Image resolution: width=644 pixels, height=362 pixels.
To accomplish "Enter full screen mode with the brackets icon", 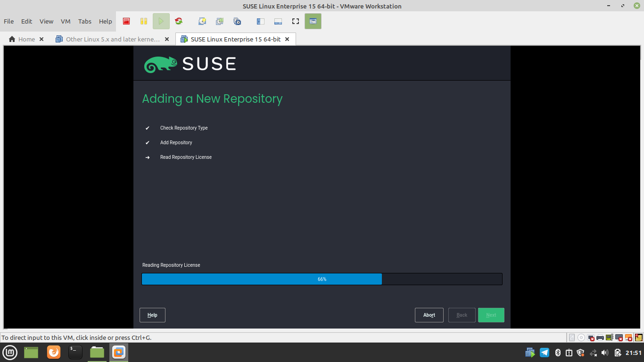I will [296, 21].
